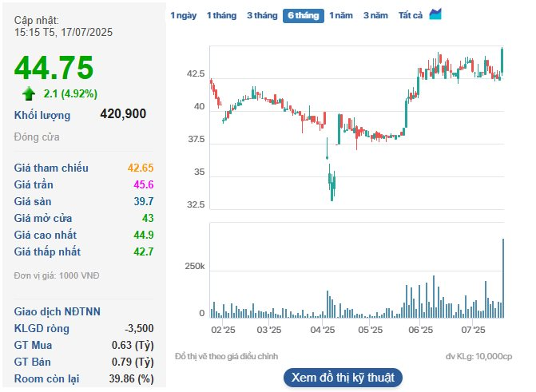Click the Giá trần value 45.6

point(144,184)
